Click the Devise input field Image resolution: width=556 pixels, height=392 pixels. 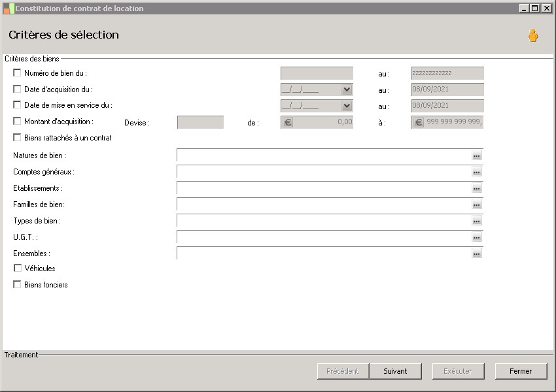point(200,122)
